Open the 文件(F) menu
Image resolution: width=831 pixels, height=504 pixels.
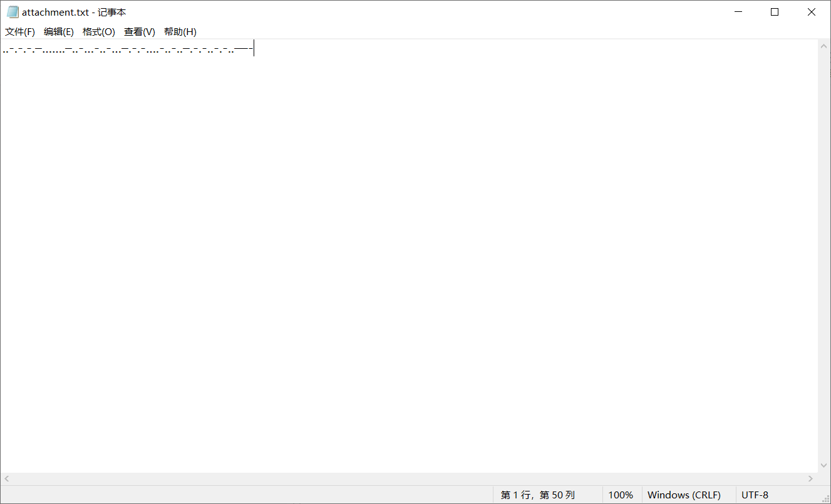(20, 32)
